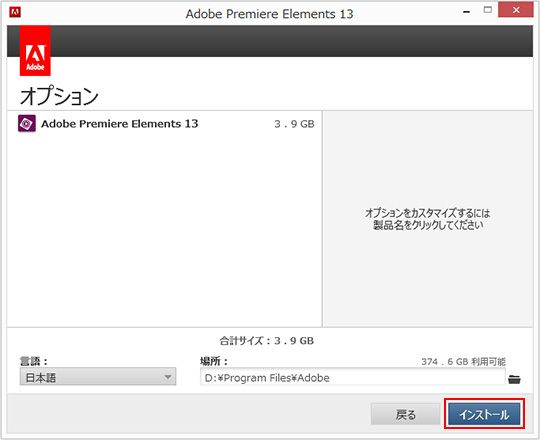This screenshot has height=440, width=540.
Task: Minimize the installer window
Action: (x=467, y=11)
